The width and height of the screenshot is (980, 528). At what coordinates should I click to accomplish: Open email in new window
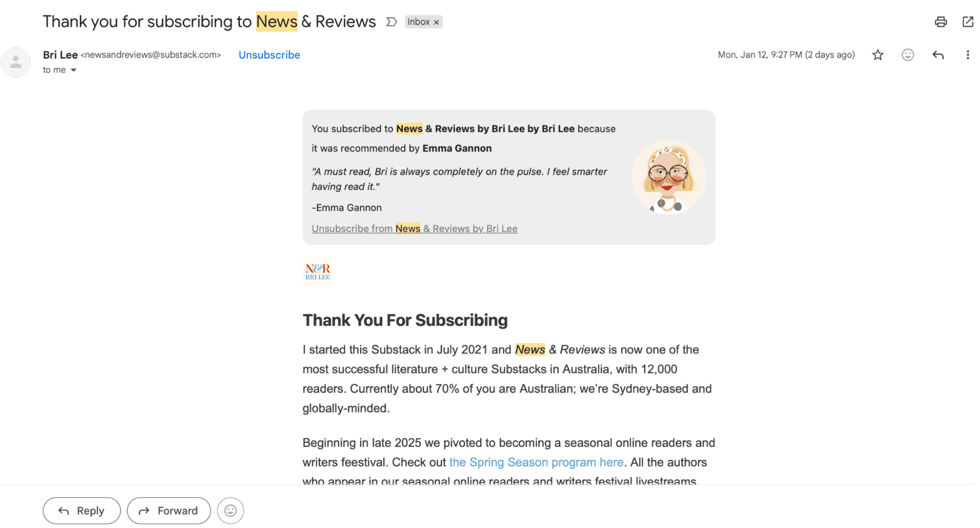pyautogui.click(x=968, y=22)
